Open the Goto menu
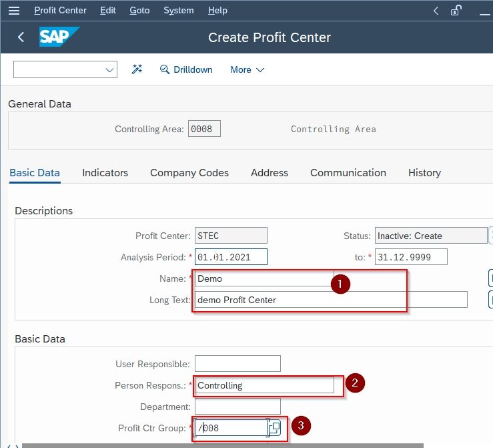The width and height of the screenshot is (493, 448). pyautogui.click(x=139, y=11)
